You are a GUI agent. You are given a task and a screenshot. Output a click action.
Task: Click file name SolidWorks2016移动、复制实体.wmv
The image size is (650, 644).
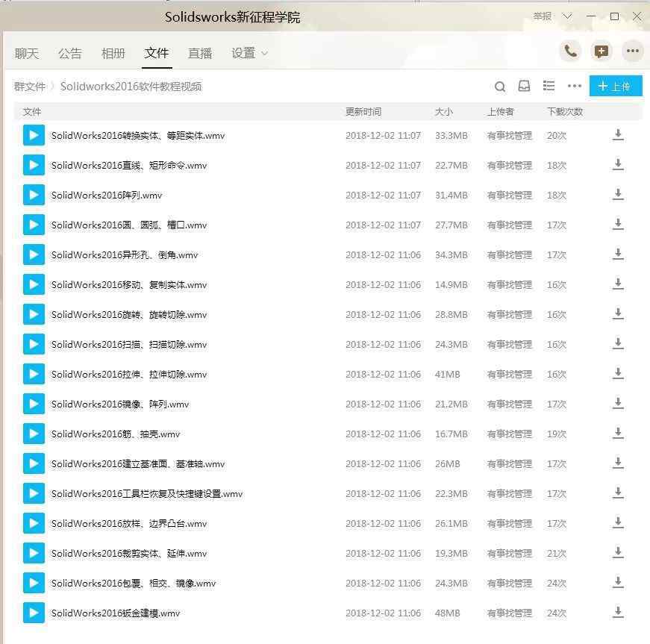click(129, 285)
